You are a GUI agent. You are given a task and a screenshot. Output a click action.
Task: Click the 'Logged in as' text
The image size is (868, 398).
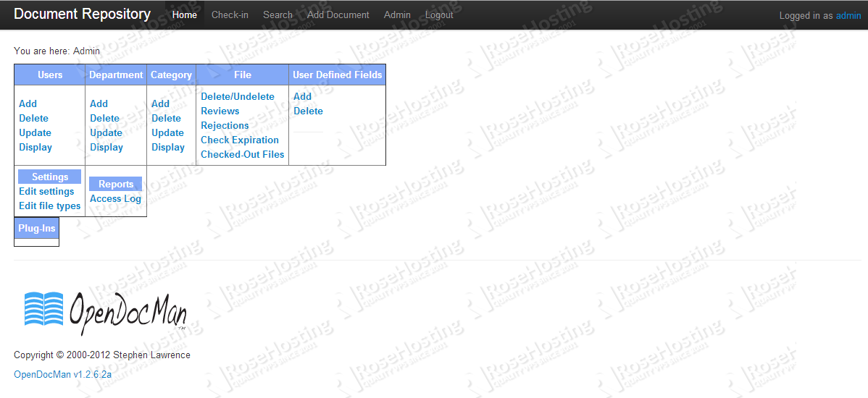pyautogui.click(x=806, y=15)
